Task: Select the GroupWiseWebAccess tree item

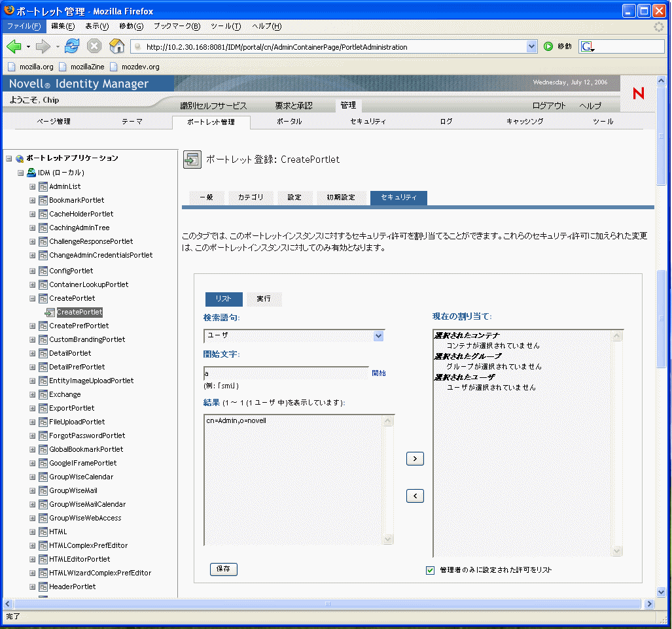Action: tap(85, 518)
